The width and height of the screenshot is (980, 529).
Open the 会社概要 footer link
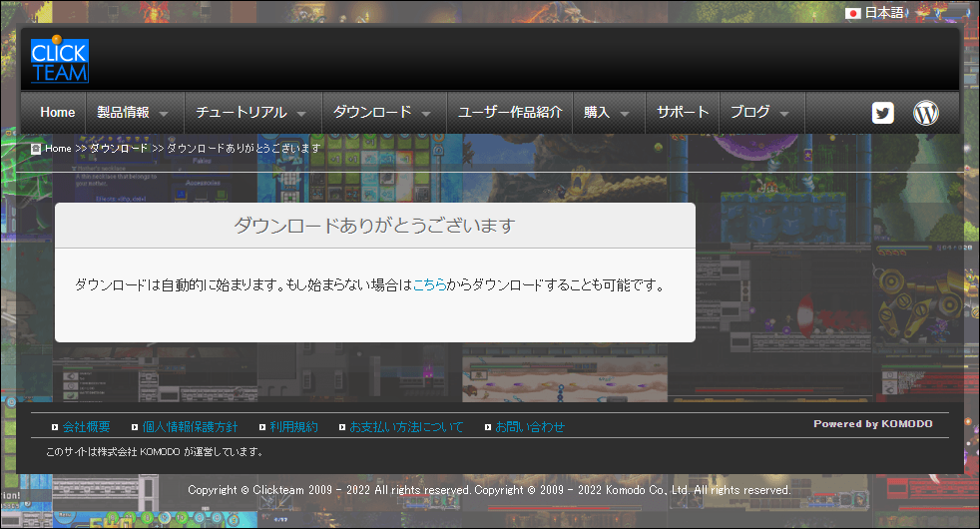click(x=86, y=427)
